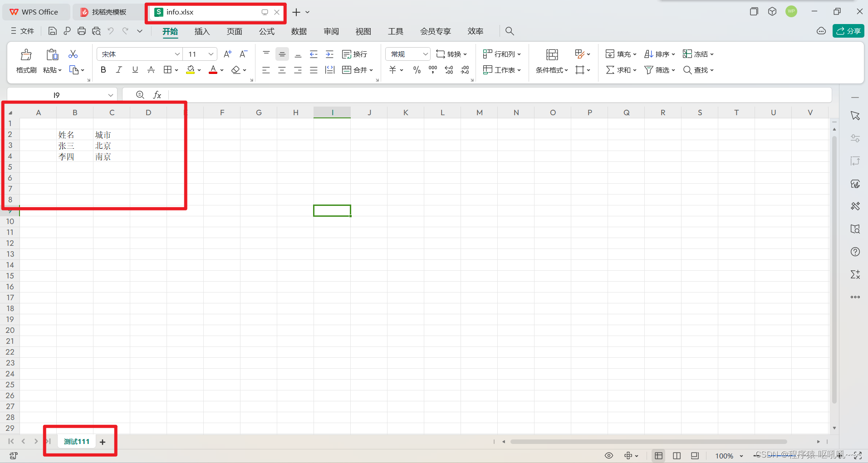Click the Decrease font size icon
The width and height of the screenshot is (868, 463).
(x=244, y=54)
